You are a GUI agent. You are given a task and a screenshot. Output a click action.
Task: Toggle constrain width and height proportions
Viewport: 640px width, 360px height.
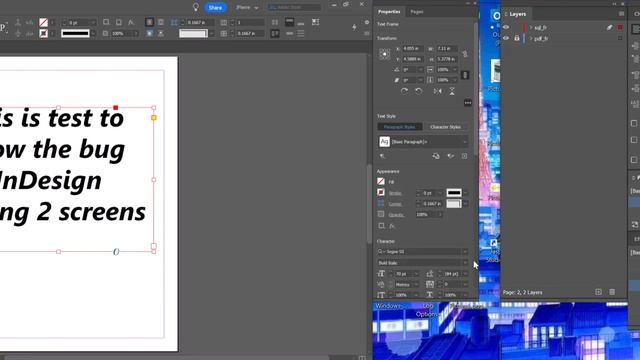tap(465, 54)
